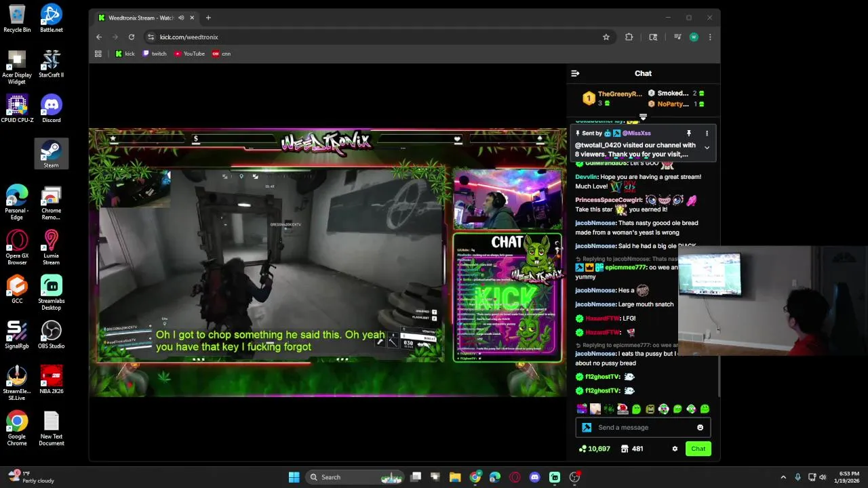View site information icon in address bar

151,37
